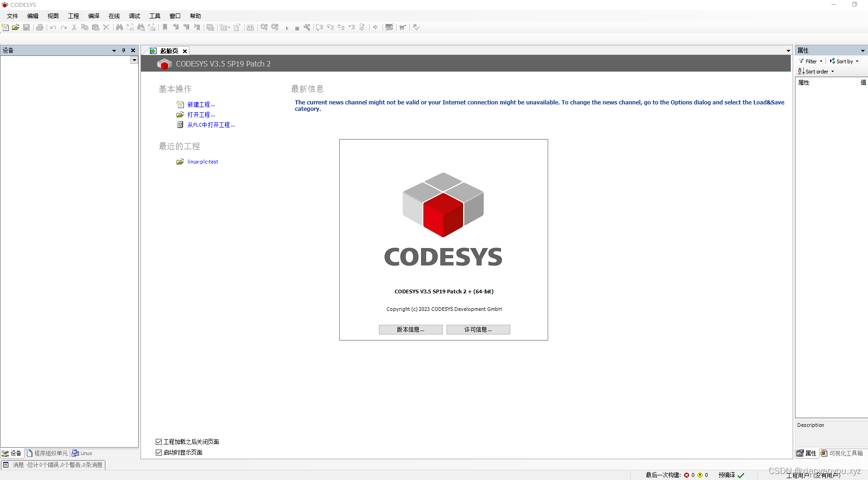The height and width of the screenshot is (480, 868).
Task: Click the 从PLC中打开工程 link
Action: [211, 125]
